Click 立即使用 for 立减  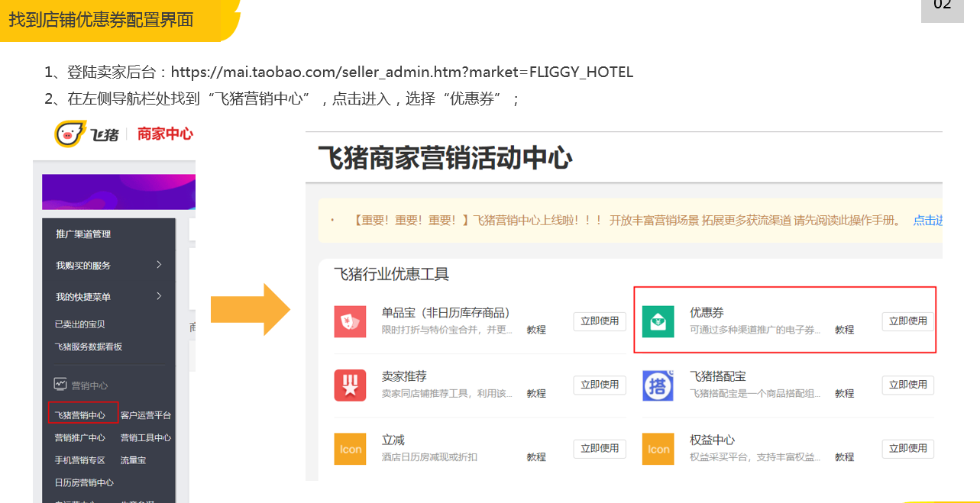pos(600,449)
